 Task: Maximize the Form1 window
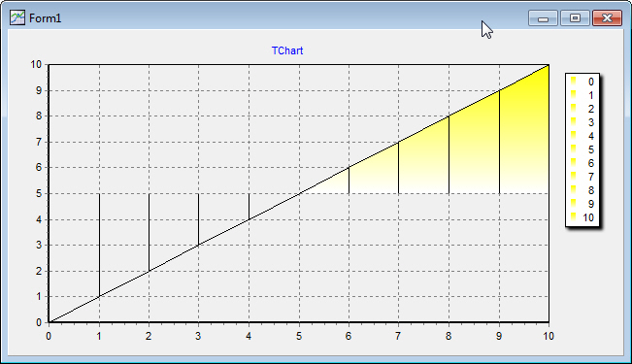[575, 18]
